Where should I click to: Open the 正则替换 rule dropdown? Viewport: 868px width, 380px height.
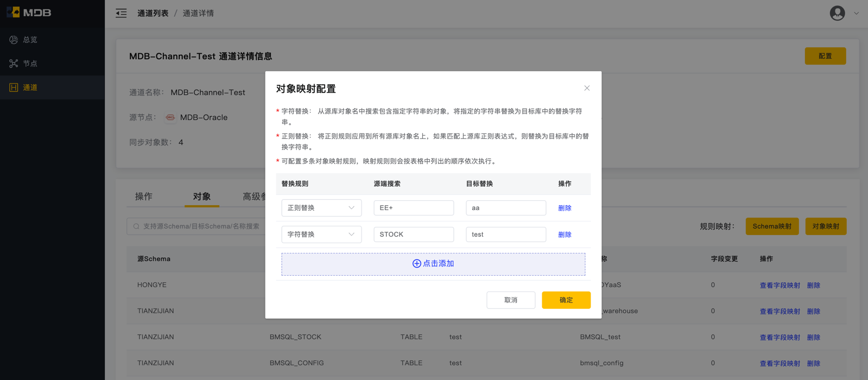pyautogui.click(x=321, y=208)
